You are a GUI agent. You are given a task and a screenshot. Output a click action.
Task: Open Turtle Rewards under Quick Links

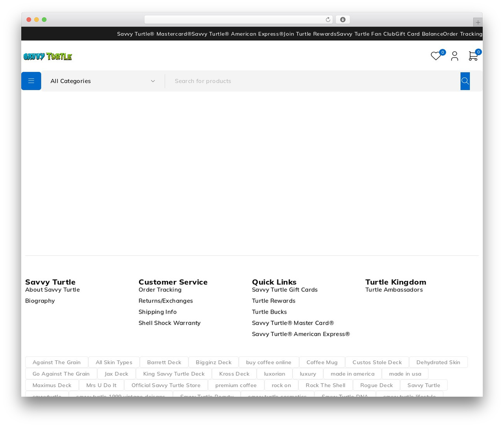(x=274, y=301)
